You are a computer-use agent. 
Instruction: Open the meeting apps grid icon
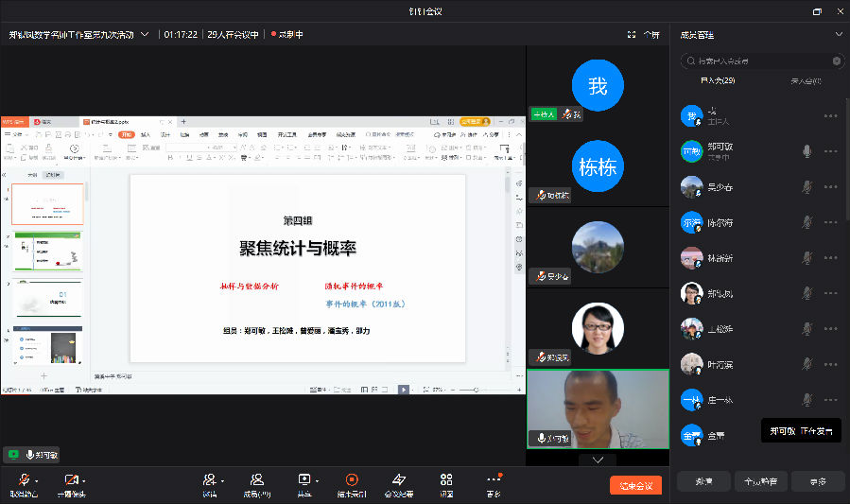tap(446, 480)
